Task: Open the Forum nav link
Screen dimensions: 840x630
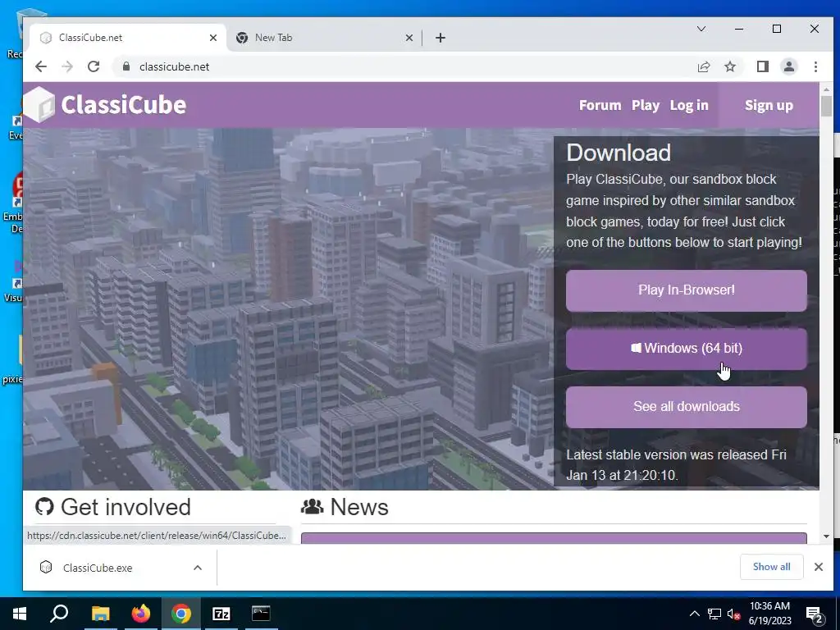Action: [600, 105]
